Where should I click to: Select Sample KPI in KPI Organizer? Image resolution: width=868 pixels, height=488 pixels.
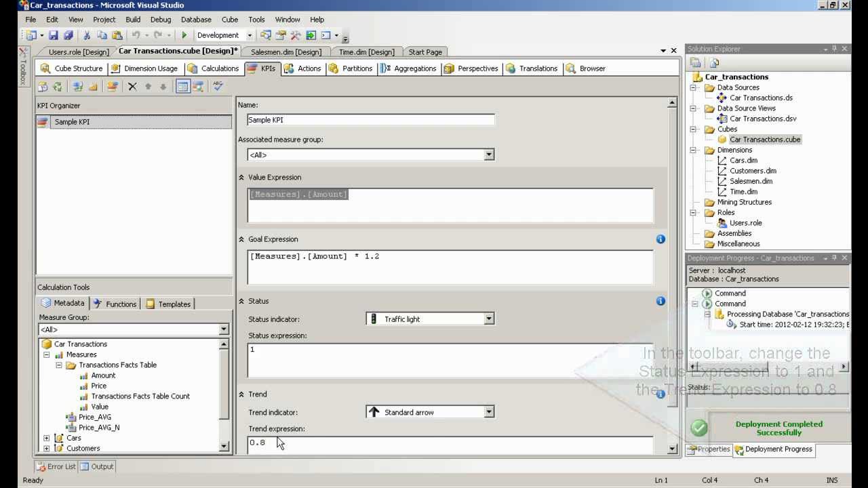[x=134, y=122]
